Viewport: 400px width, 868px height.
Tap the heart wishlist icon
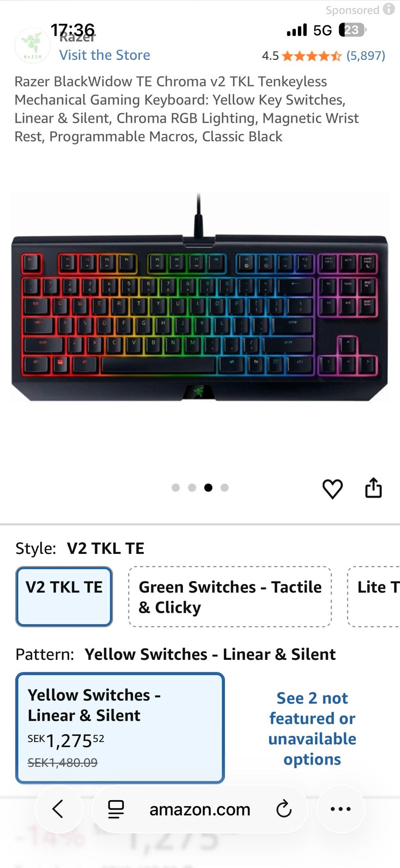point(332,488)
